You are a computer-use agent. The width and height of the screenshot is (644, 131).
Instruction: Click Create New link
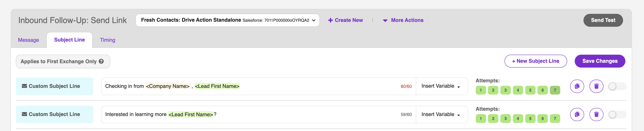[345, 20]
